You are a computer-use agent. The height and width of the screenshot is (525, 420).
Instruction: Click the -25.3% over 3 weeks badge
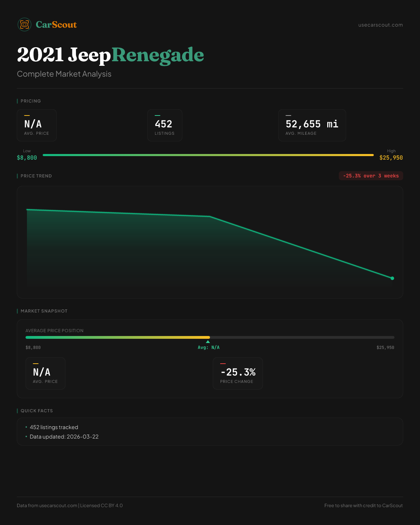371,176
